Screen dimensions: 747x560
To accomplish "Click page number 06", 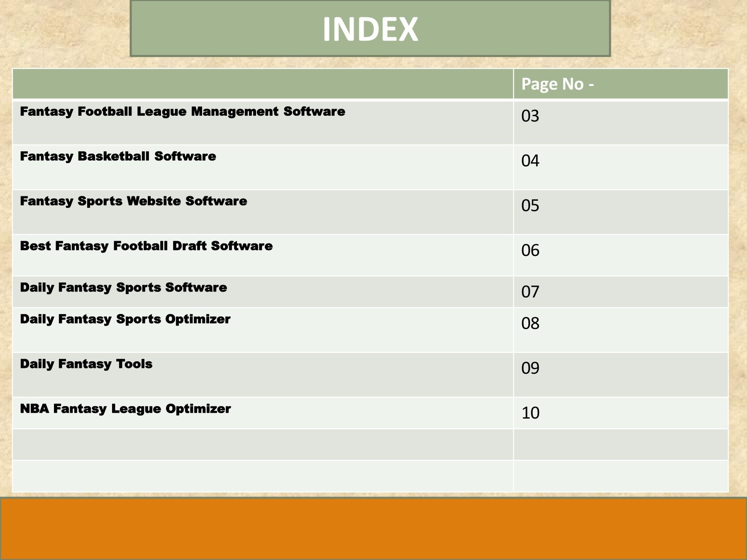I will [530, 251].
